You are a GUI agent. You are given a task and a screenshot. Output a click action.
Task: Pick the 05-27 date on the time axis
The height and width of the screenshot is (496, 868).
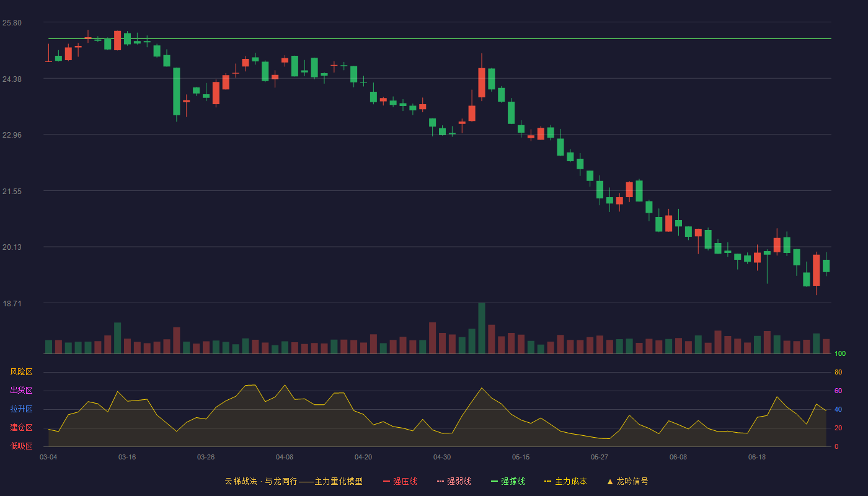click(x=600, y=457)
